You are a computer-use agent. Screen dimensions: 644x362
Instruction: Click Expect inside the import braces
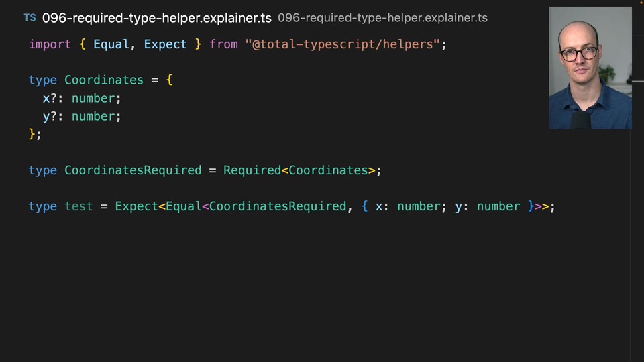pos(165,44)
